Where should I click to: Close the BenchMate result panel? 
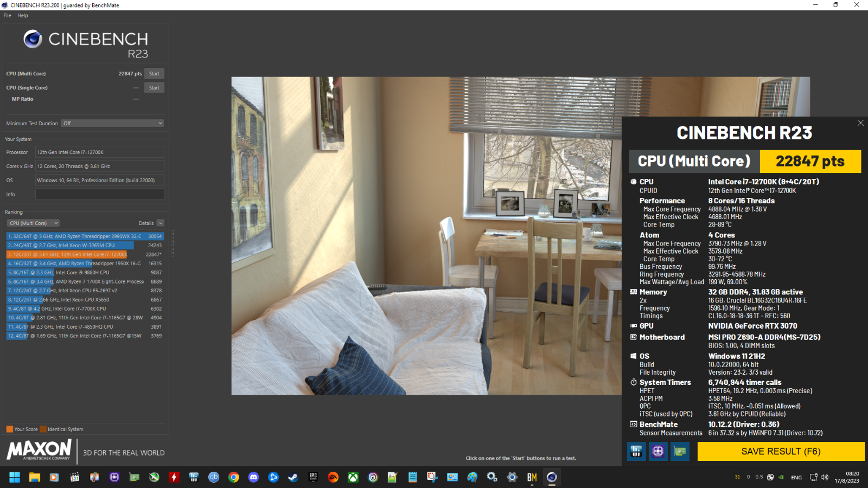[x=860, y=123]
